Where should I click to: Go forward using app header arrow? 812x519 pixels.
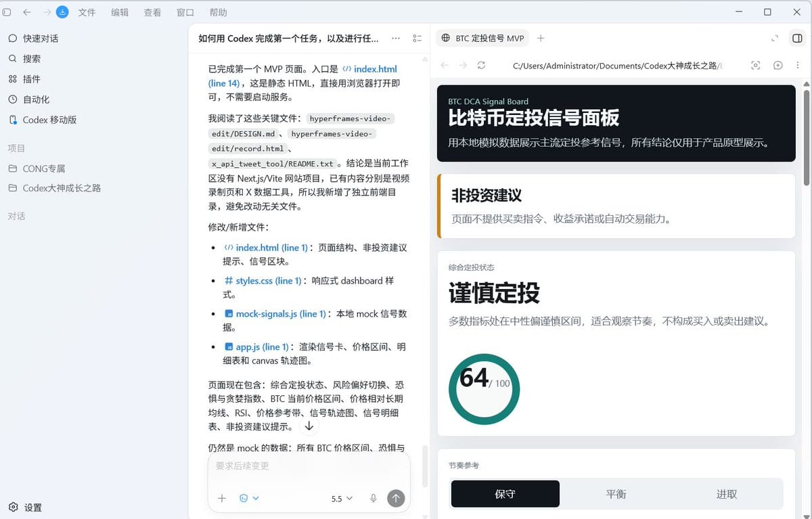(x=47, y=12)
